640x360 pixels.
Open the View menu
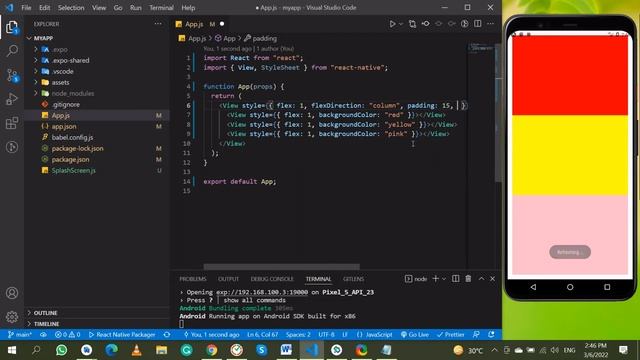coord(99,7)
